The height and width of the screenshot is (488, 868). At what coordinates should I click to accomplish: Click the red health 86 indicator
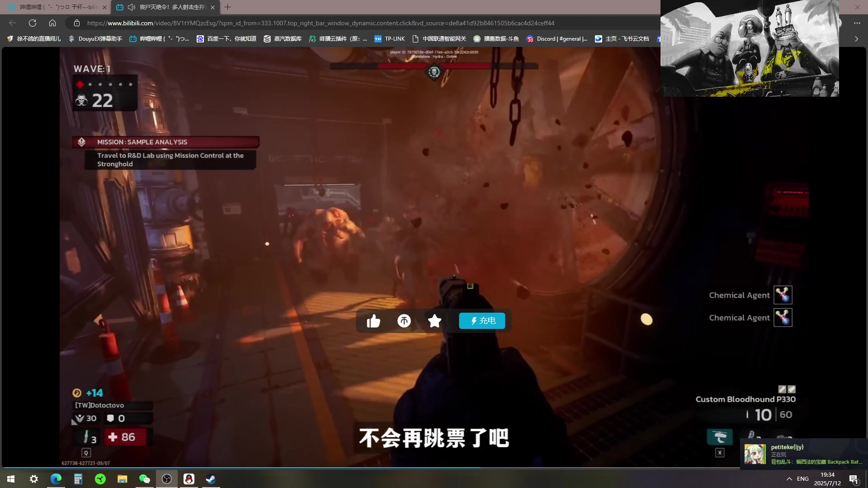(125, 437)
